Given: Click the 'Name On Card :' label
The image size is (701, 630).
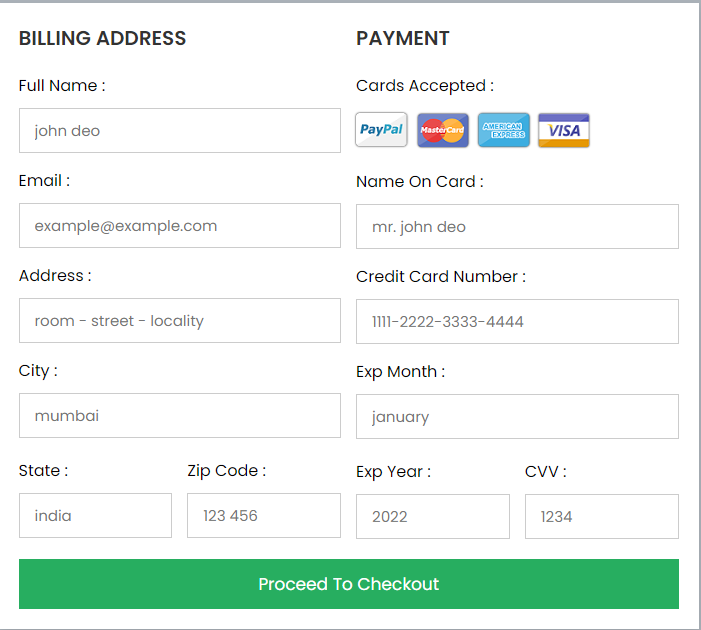Looking at the screenshot, I should pos(420,182).
